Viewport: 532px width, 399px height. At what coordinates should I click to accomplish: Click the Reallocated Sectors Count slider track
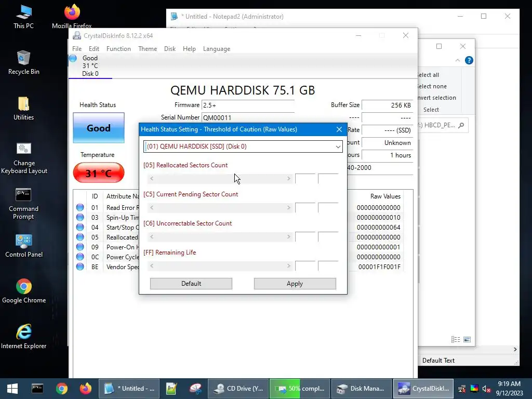coord(220,179)
